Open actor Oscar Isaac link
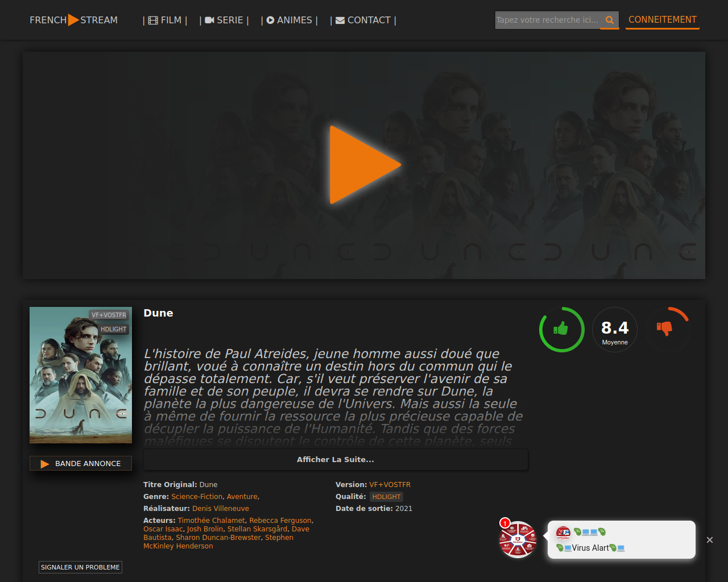728x582 pixels. (x=163, y=529)
